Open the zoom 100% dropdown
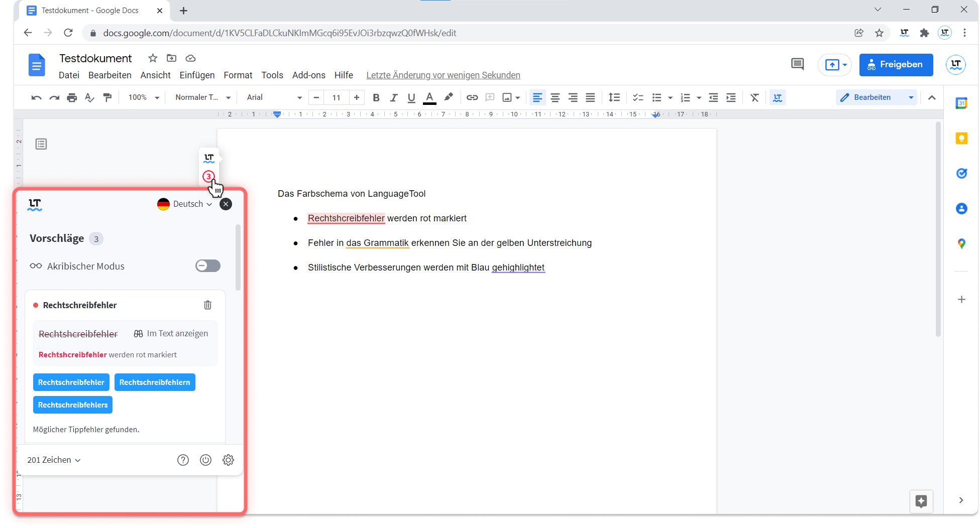 (x=144, y=97)
